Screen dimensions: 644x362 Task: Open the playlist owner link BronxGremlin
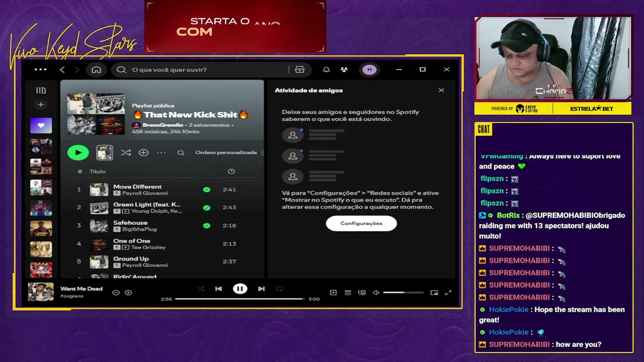[x=163, y=125]
